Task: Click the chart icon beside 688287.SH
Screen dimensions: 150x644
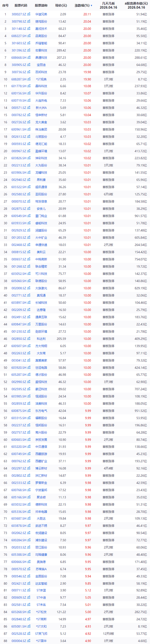Action: click(29, 79)
